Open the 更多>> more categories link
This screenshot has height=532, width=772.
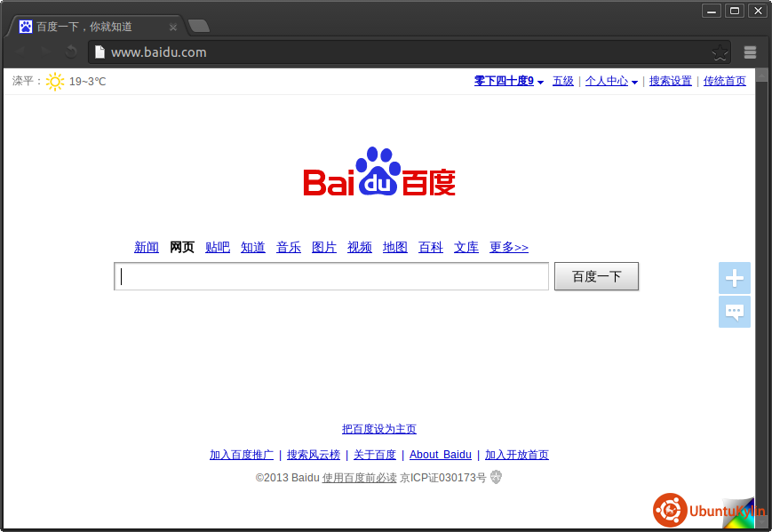click(508, 248)
